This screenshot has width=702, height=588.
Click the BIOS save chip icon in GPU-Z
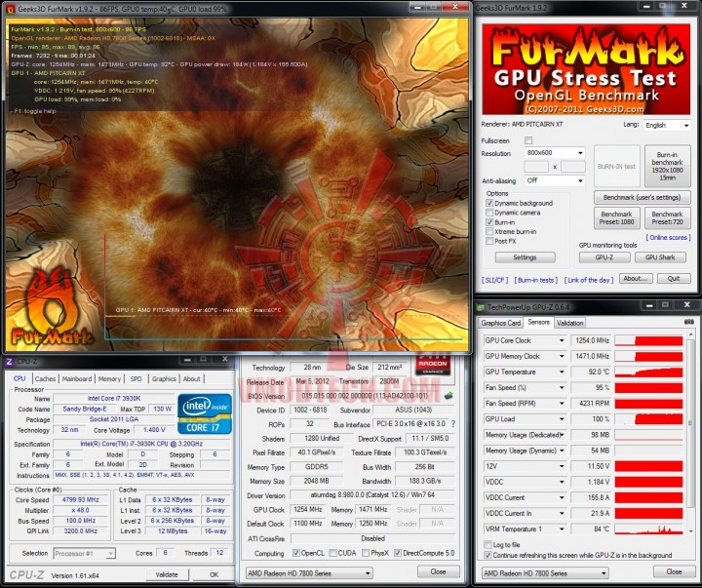[x=448, y=396]
